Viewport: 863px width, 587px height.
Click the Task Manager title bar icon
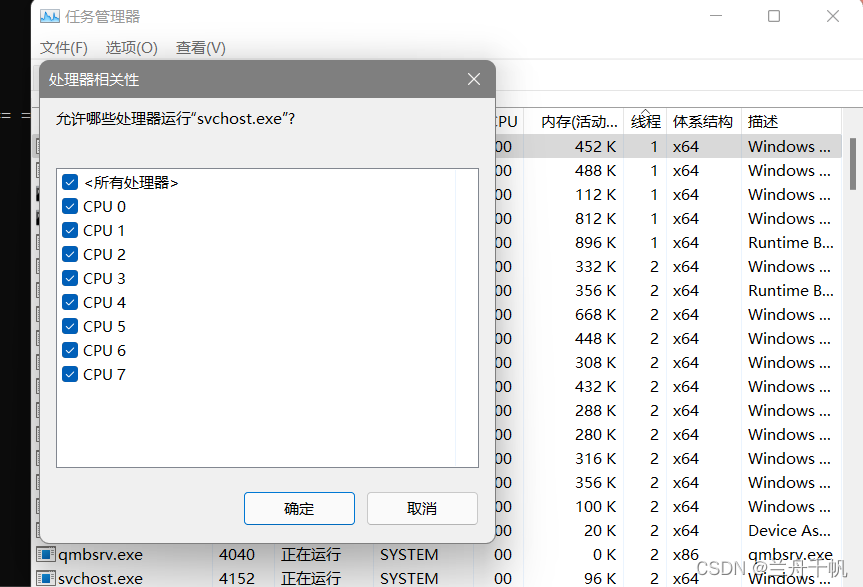(x=50, y=17)
